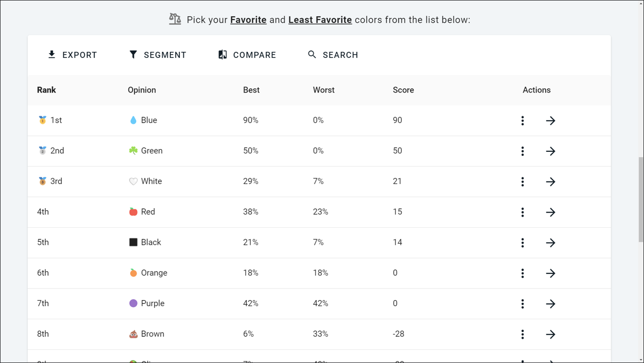Click the Best column header
Image resolution: width=644 pixels, height=363 pixels.
[x=251, y=90]
